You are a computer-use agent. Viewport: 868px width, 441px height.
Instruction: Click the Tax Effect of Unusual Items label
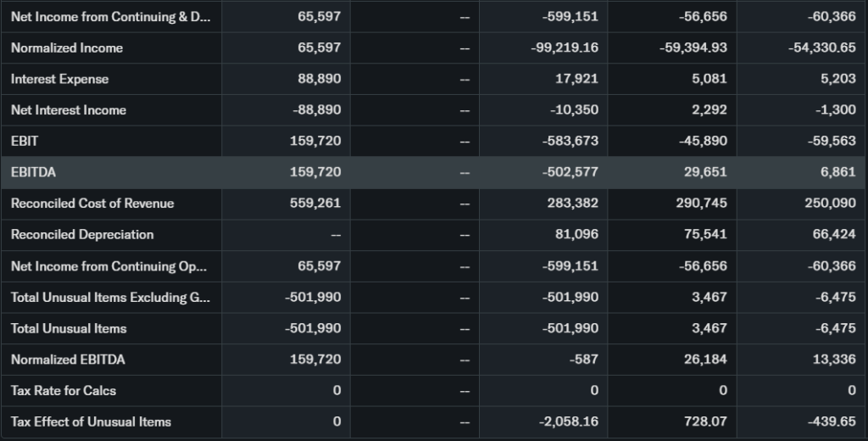[91, 422]
